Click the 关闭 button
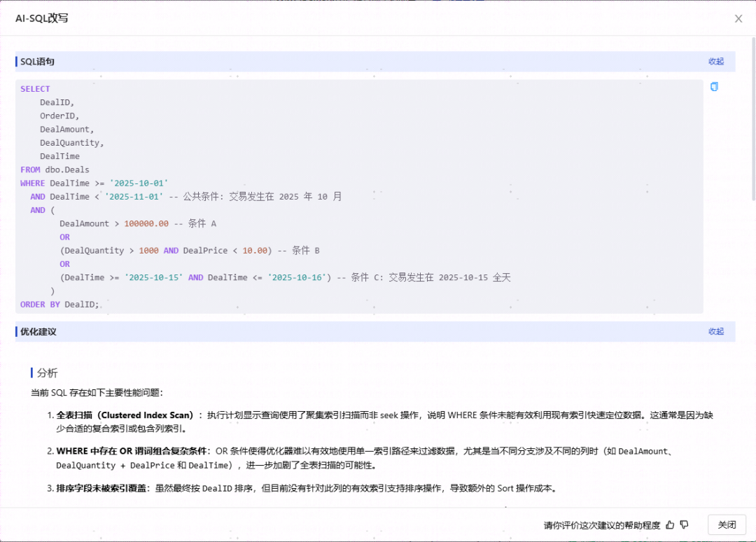 click(x=727, y=524)
